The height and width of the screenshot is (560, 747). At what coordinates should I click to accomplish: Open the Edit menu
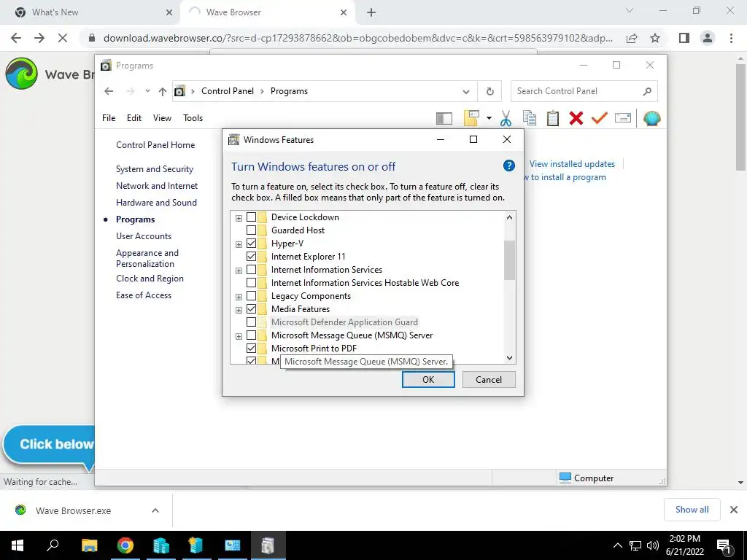(x=134, y=118)
